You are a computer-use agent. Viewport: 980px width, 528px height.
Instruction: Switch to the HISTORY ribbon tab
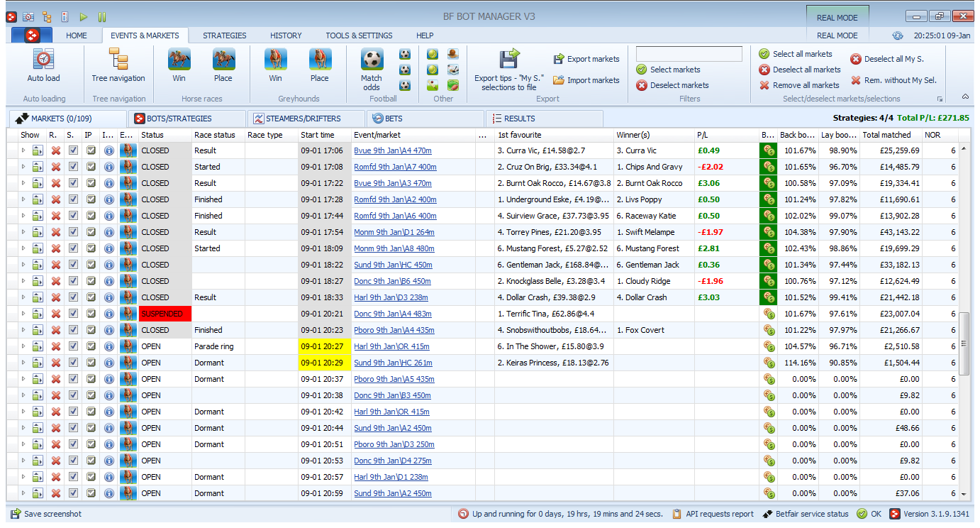pos(286,35)
